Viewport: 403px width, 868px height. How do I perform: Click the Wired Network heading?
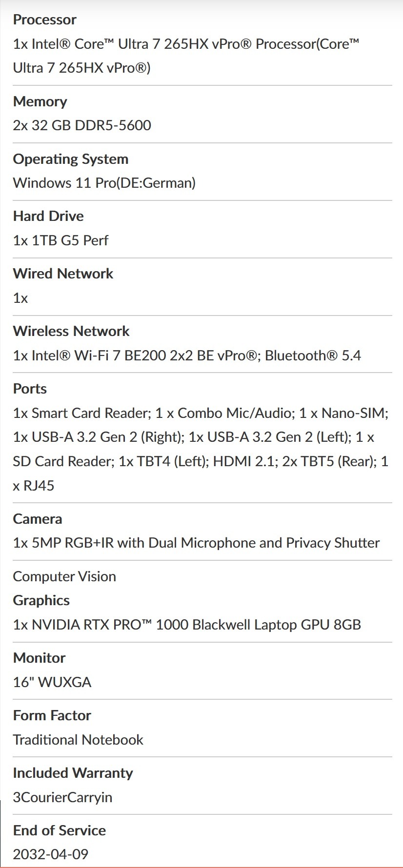tap(62, 274)
